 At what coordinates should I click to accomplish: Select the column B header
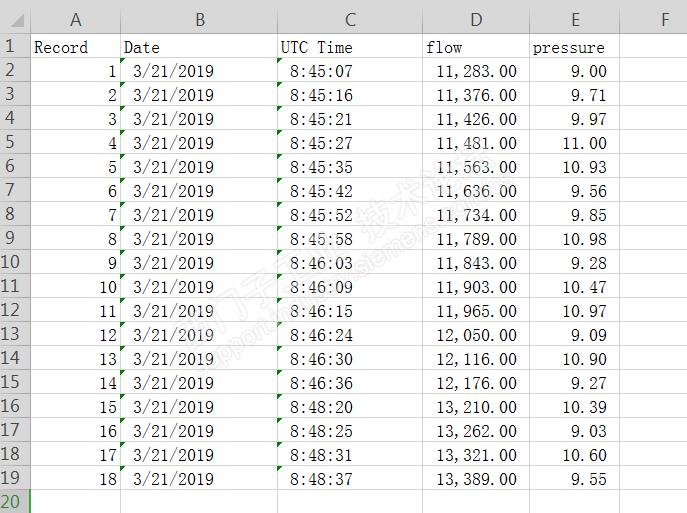click(199, 19)
